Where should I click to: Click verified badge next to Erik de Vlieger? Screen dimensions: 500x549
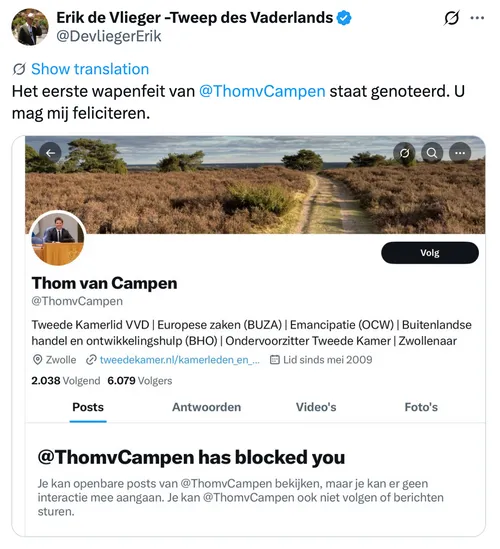point(344,18)
